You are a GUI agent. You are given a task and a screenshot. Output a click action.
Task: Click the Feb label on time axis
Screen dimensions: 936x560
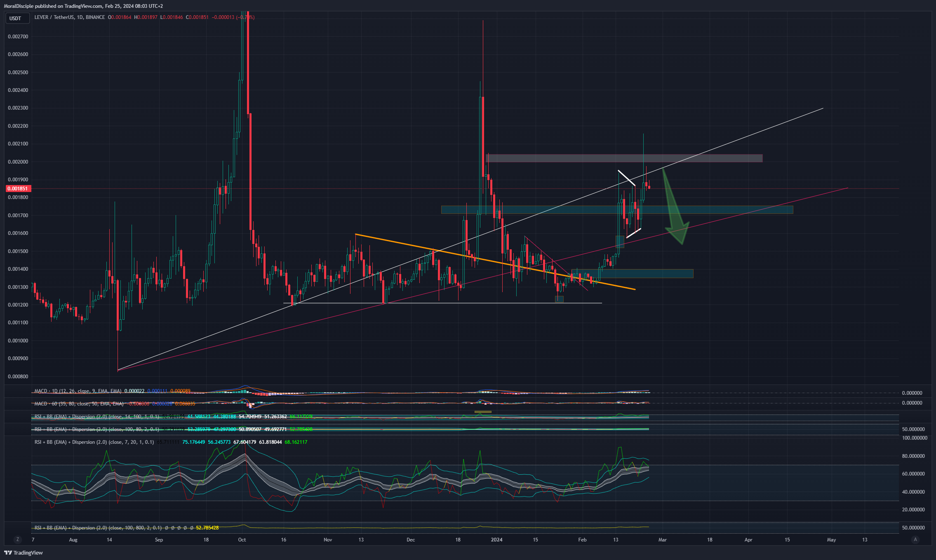point(582,540)
